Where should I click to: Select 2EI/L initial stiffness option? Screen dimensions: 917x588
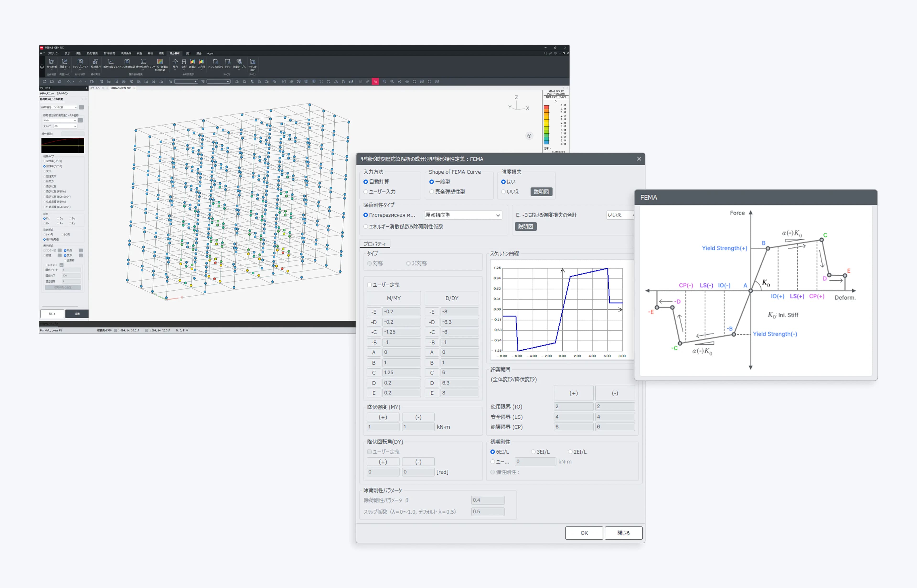click(577, 452)
